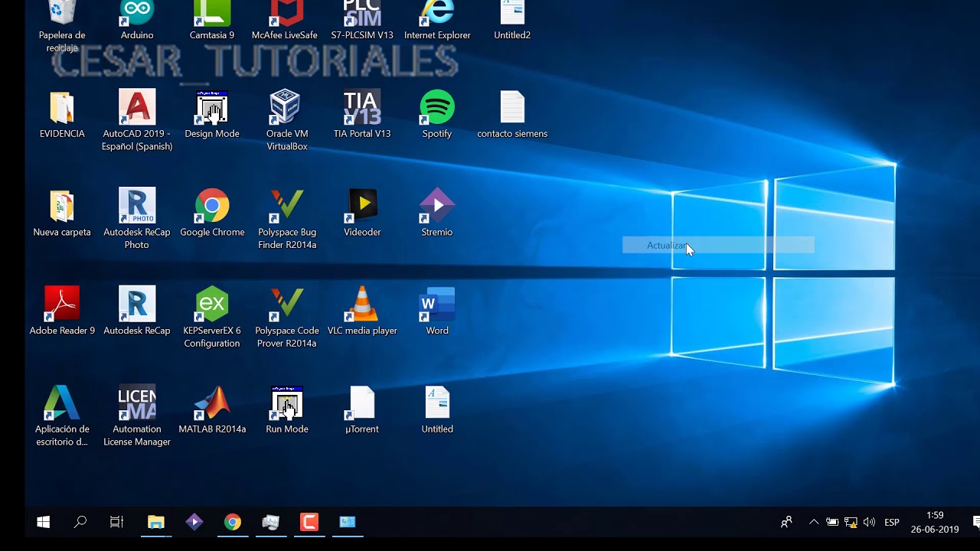Viewport: 980px width, 551px height.
Task: Select the Camtasia 9 shortcut
Action: pos(212,21)
